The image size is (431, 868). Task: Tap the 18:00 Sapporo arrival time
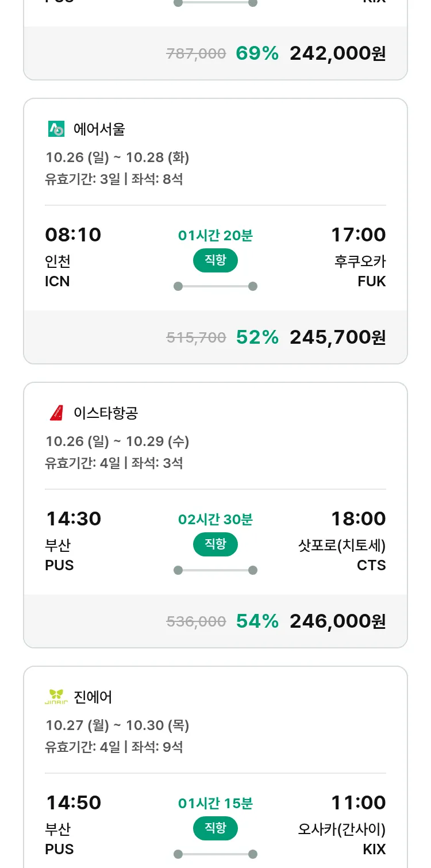pyautogui.click(x=358, y=519)
